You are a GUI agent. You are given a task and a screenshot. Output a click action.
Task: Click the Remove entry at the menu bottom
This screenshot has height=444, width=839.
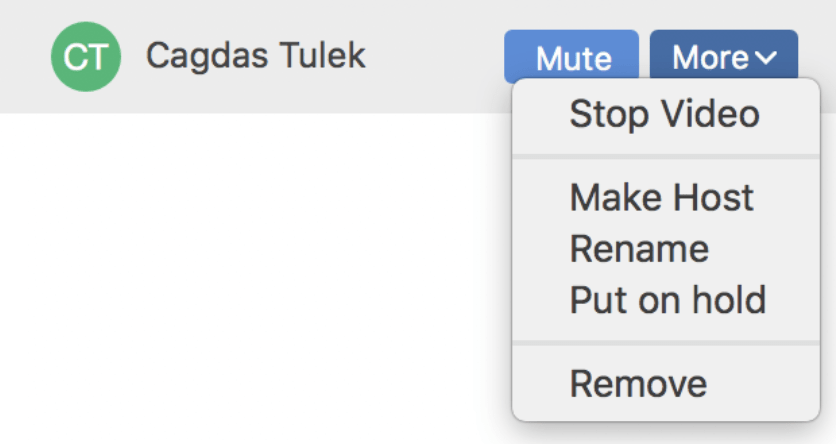(x=638, y=383)
